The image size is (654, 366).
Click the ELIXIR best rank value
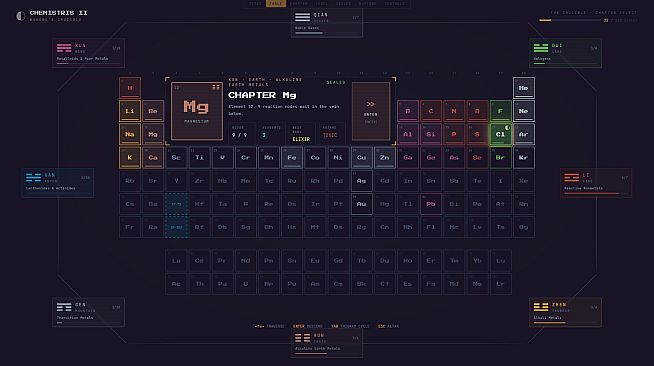click(x=301, y=139)
